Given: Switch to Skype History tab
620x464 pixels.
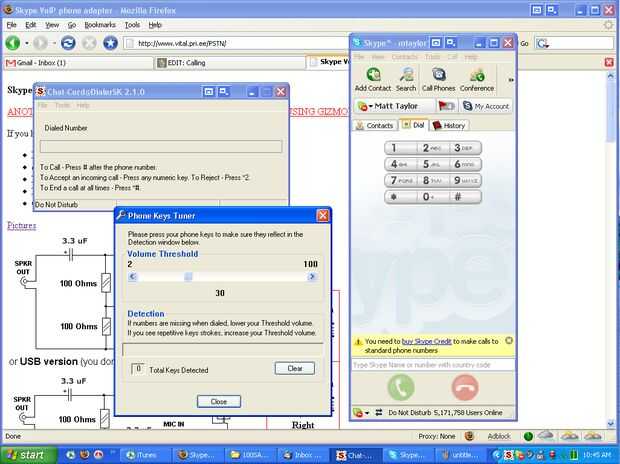Looking at the screenshot, I should [449, 125].
